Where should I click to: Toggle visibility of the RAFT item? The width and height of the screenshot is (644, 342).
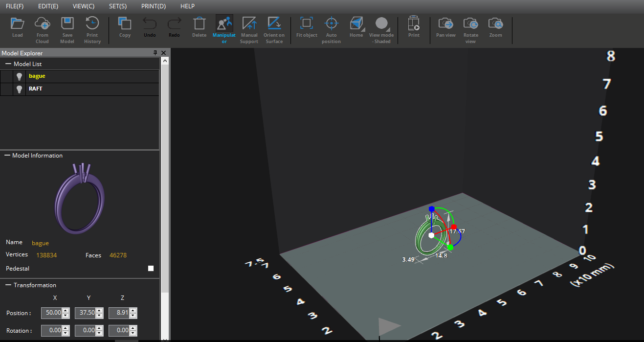point(19,89)
